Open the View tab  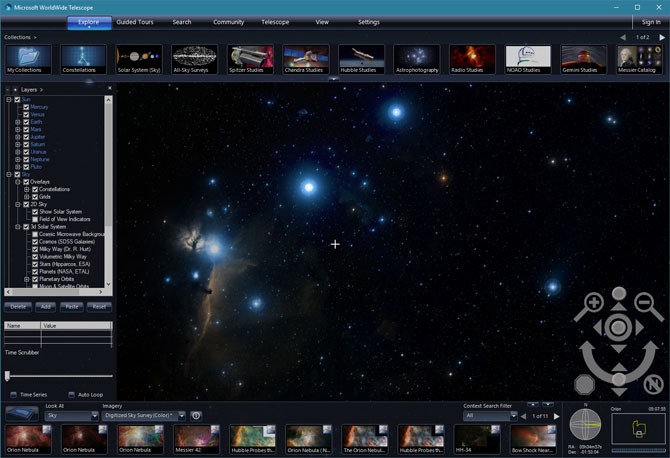[x=322, y=22]
